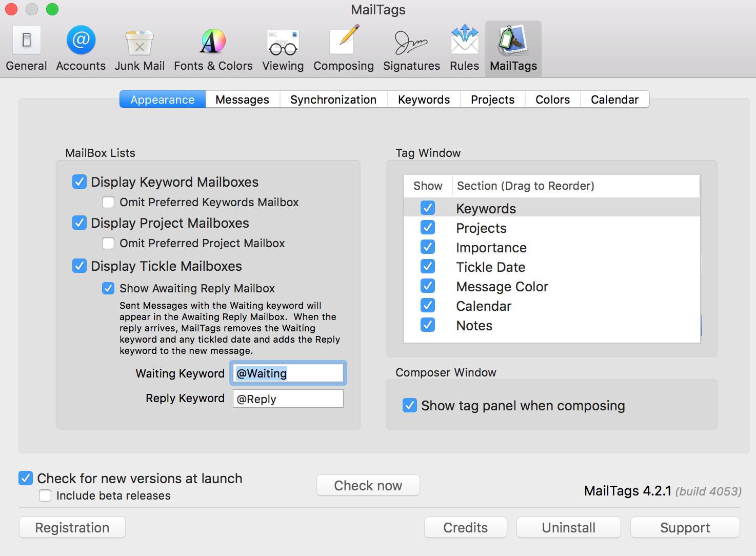Image resolution: width=756 pixels, height=556 pixels.
Task: Toggle Display Keyword Mailboxes checkbox
Action: [79, 182]
